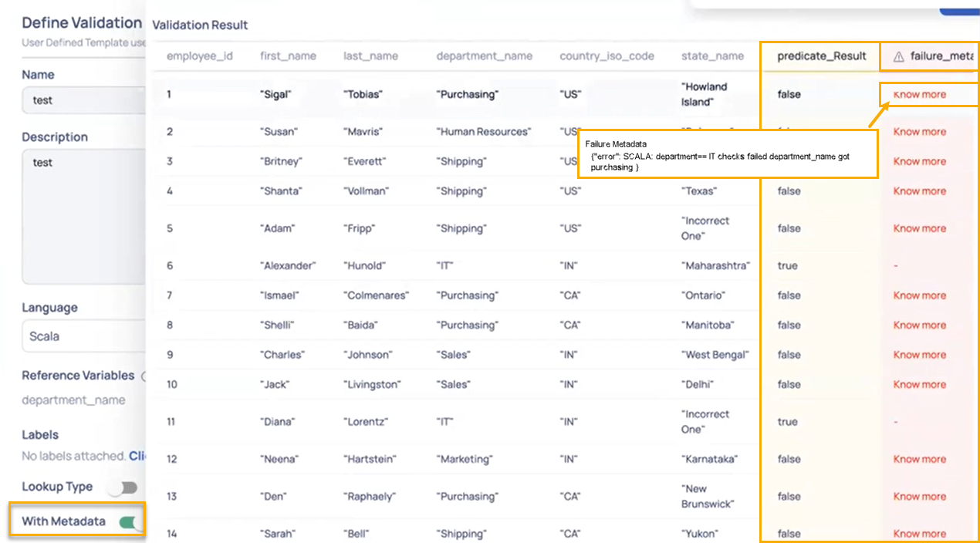Select the "West Bengal" state cell
The height and width of the screenshot is (543, 980).
(x=715, y=355)
